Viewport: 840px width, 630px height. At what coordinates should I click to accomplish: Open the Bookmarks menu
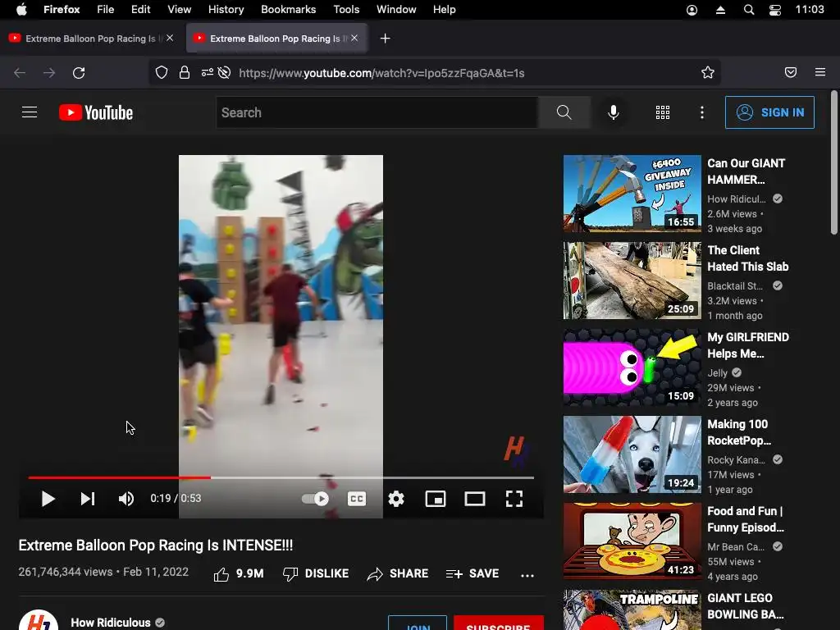288,10
